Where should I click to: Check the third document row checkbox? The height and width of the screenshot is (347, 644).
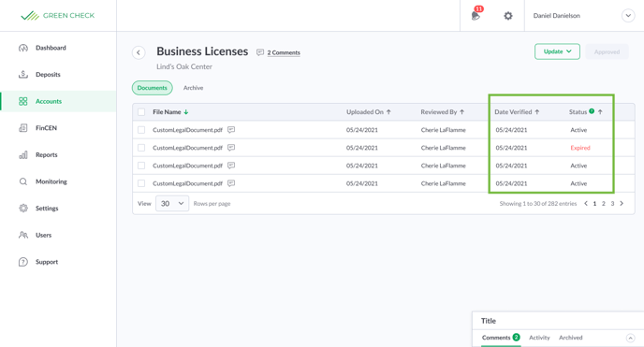(x=141, y=166)
